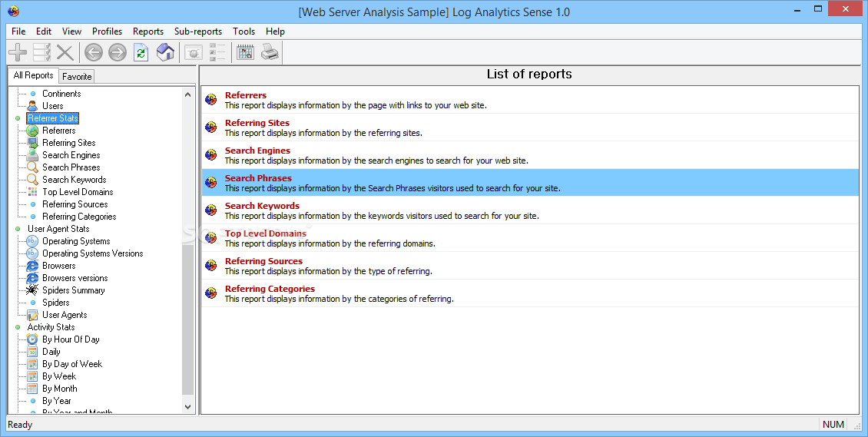Open the Profiles menu
868x437 pixels.
107,31
